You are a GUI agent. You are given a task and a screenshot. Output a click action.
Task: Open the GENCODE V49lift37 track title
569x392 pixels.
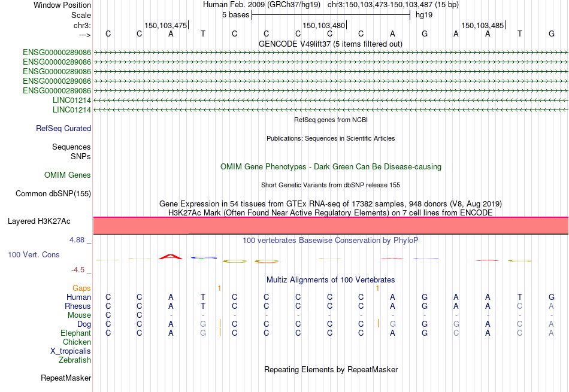click(x=330, y=44)
